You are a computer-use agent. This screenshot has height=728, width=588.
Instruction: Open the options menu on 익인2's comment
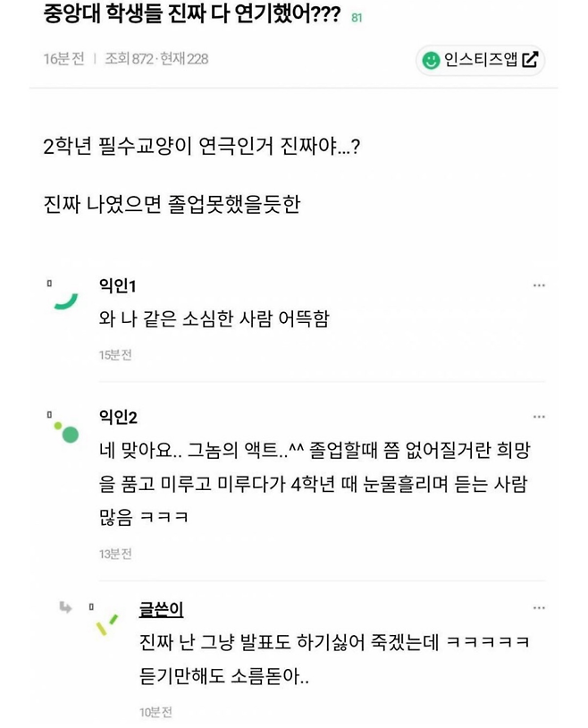(x=540, y=415)
